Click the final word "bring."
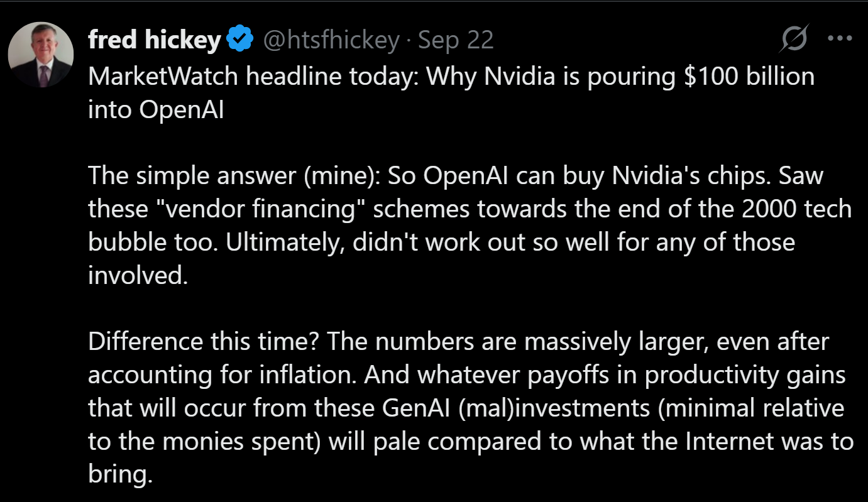 point(120,474)
